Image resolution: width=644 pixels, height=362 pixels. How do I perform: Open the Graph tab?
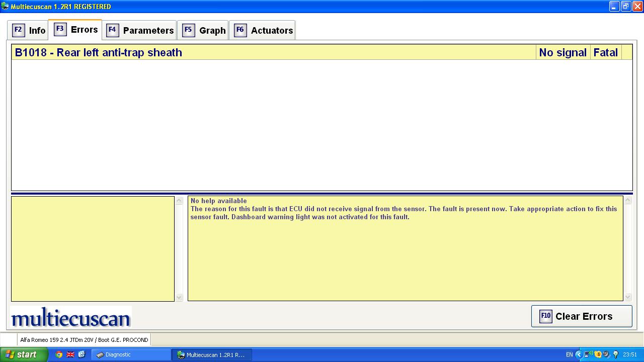[x=203, y=30]
